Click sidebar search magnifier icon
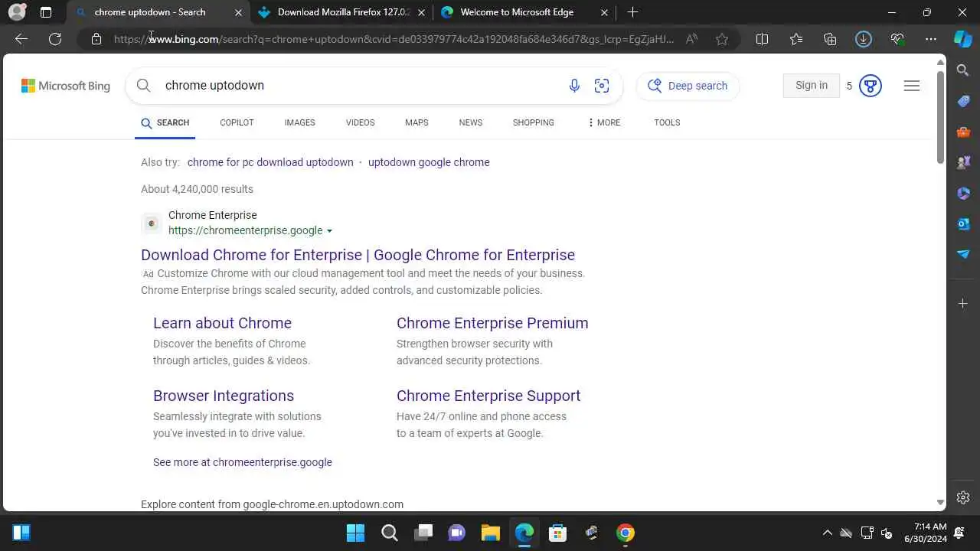The width and height of the screenshot is (980, 551). (x=963, y=70)
